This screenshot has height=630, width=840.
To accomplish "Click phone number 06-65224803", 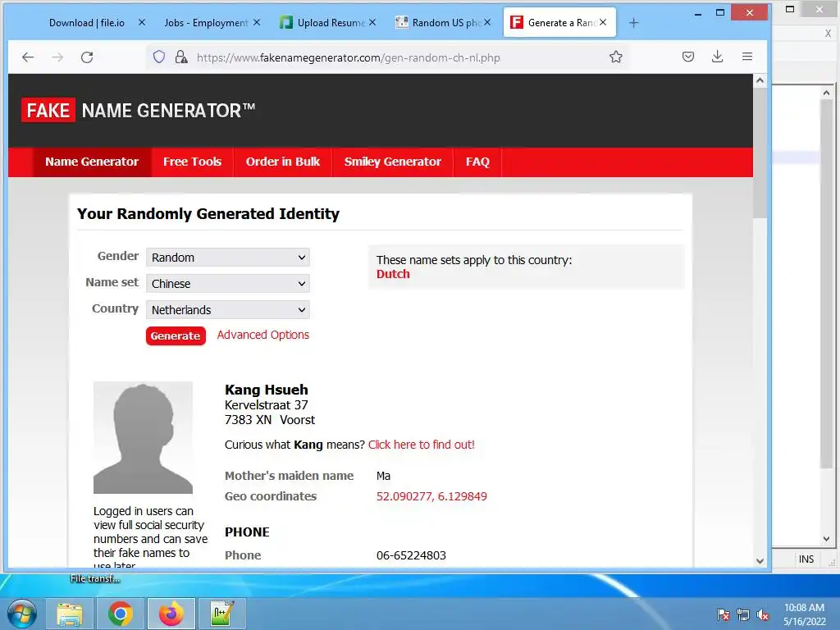I will pyautogui.click(x=411, y=555).
